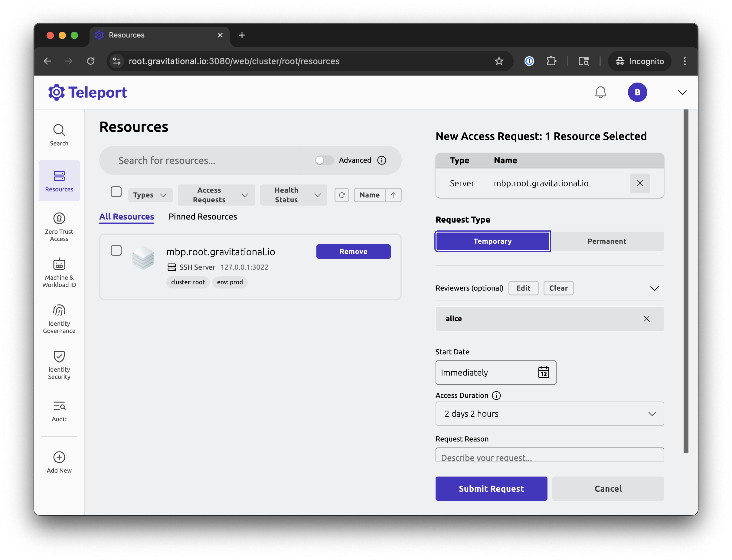Image resolution: width=732 pixels, height=560 pixels.
Task: Click the Submit Request button
Action: [491, 488]
